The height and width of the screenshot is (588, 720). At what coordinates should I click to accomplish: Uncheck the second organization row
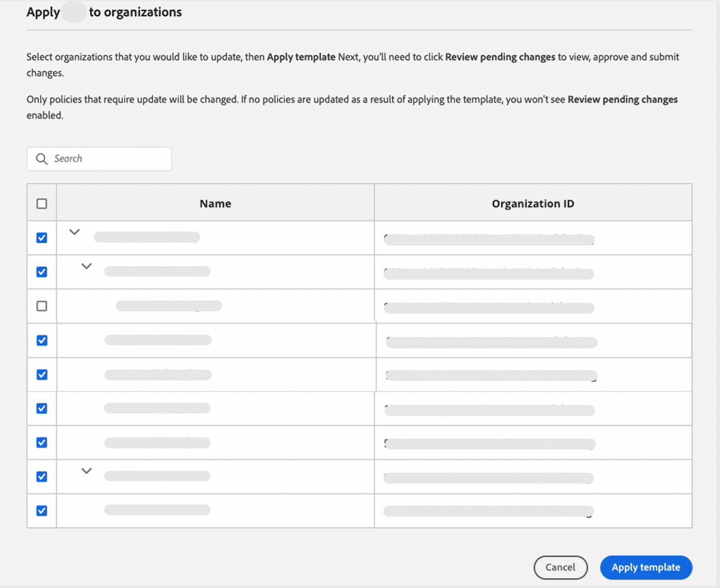click(x=41, y=271)
